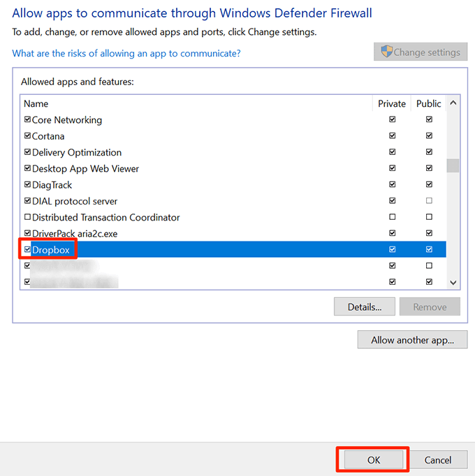Toggle Dropbox Public checkbox
The image size is (475, 476).
(x=429, y=249)
